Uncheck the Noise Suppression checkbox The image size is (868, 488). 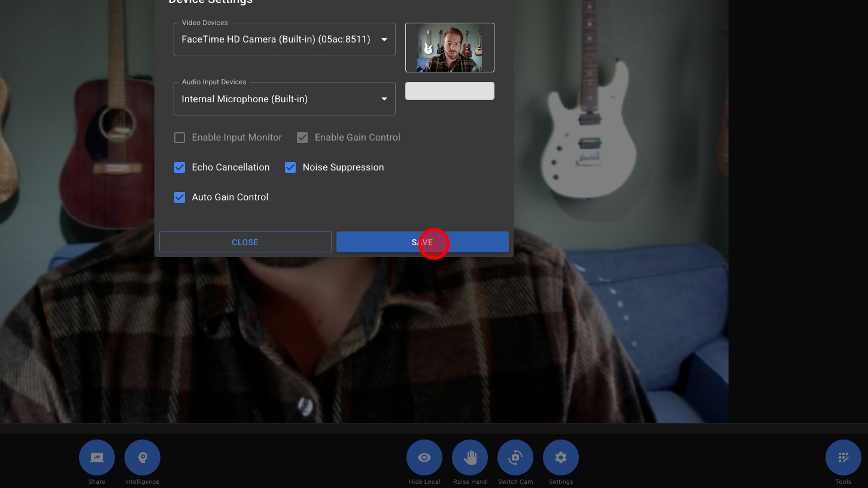(290, 167)
